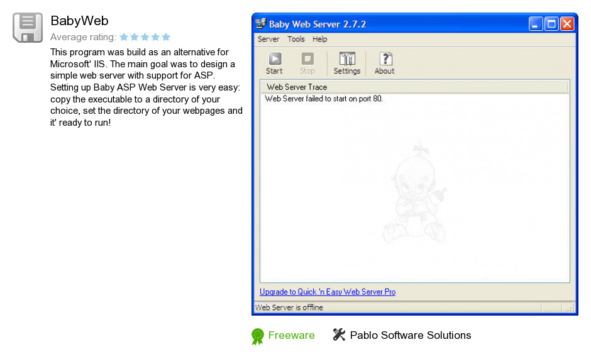Screen dimensions: 591x364
Task: Maximize the Baby Web Server window
Action: point(551,24)
